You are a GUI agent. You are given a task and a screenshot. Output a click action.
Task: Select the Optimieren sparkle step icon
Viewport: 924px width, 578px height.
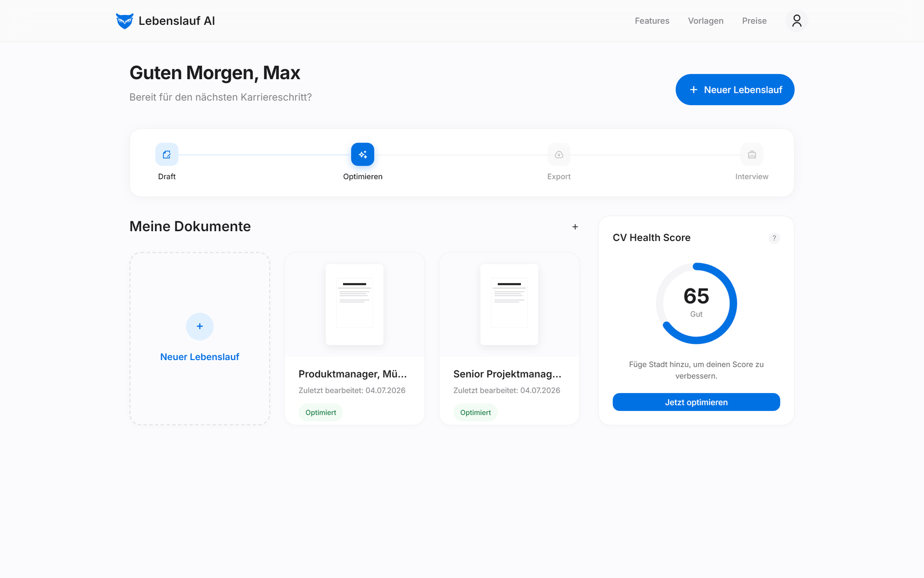pyautogui.click(x=363, y=154)
